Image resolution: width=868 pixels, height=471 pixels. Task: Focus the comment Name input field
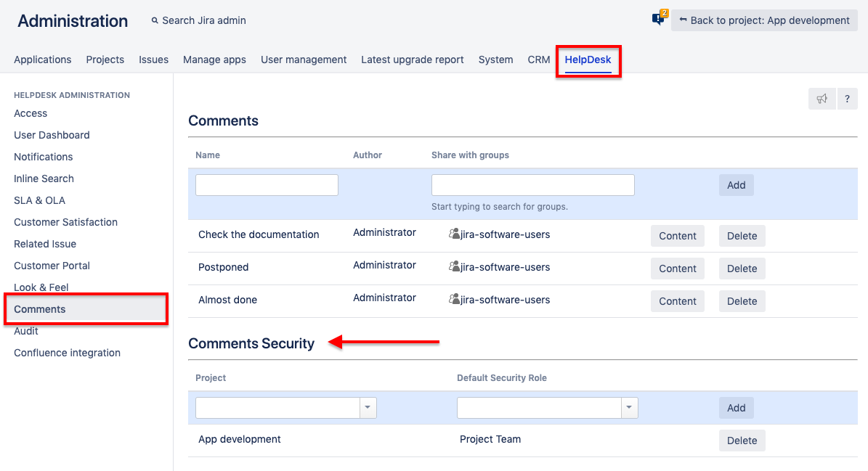point(267,185)
